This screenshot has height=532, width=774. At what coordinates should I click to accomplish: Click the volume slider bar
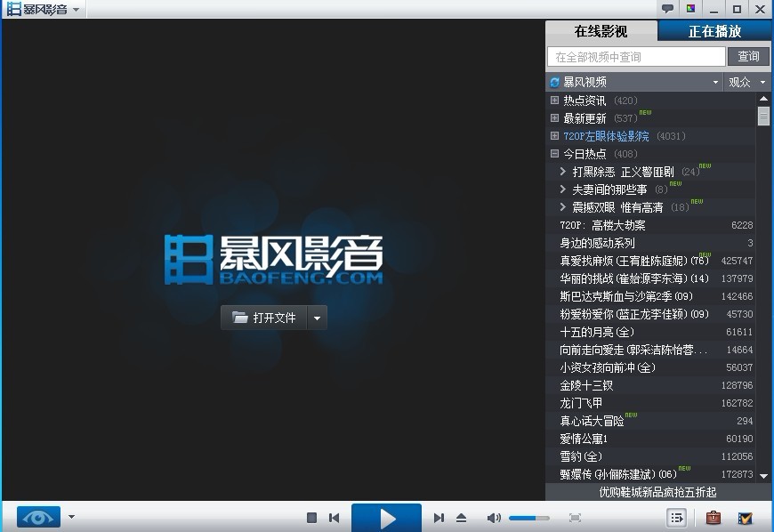click(x=528, y=518)
